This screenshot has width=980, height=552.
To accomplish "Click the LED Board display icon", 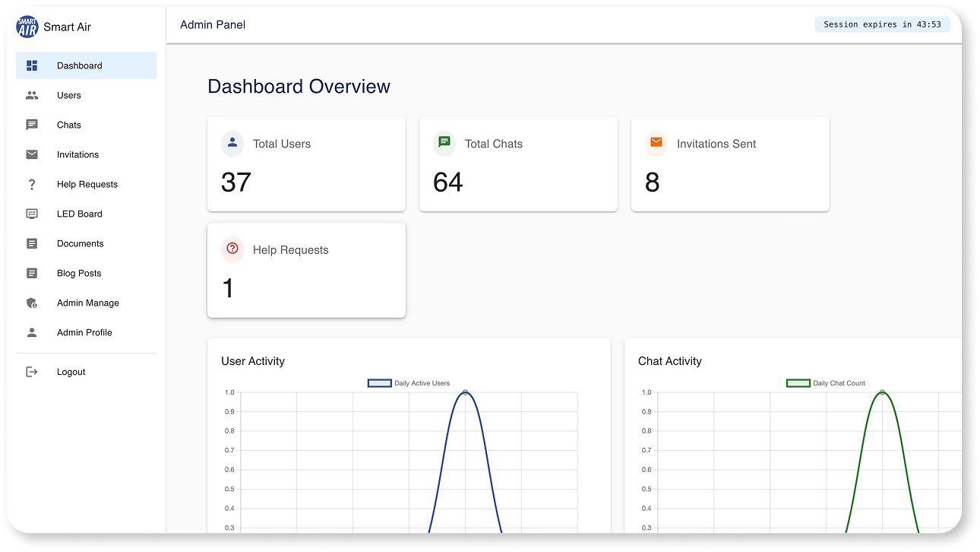I will [32, 214].
